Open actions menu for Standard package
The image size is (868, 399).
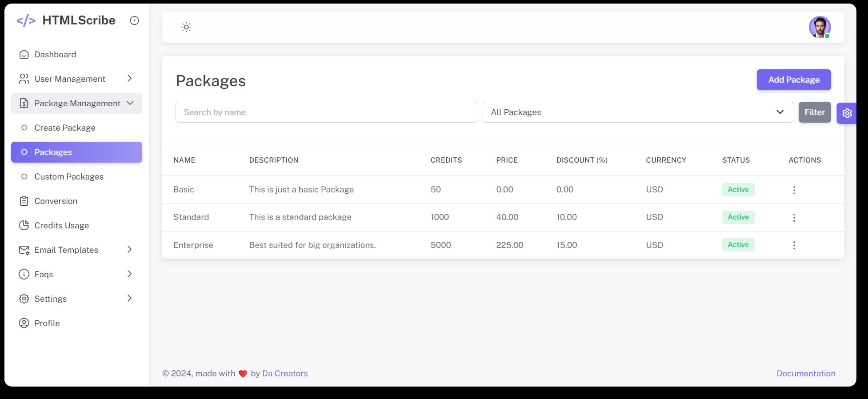pyautogui.click(x=794, y=218)
